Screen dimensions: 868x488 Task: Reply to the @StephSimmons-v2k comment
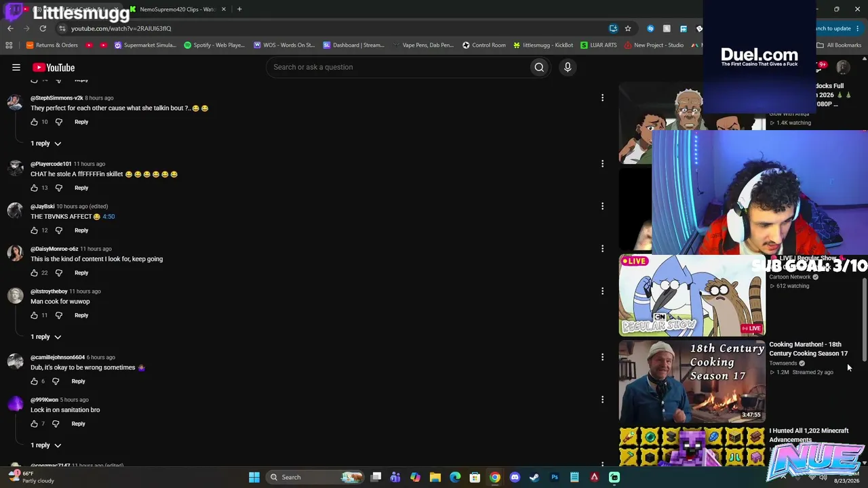pyautogui.click(x=81, y=122)
